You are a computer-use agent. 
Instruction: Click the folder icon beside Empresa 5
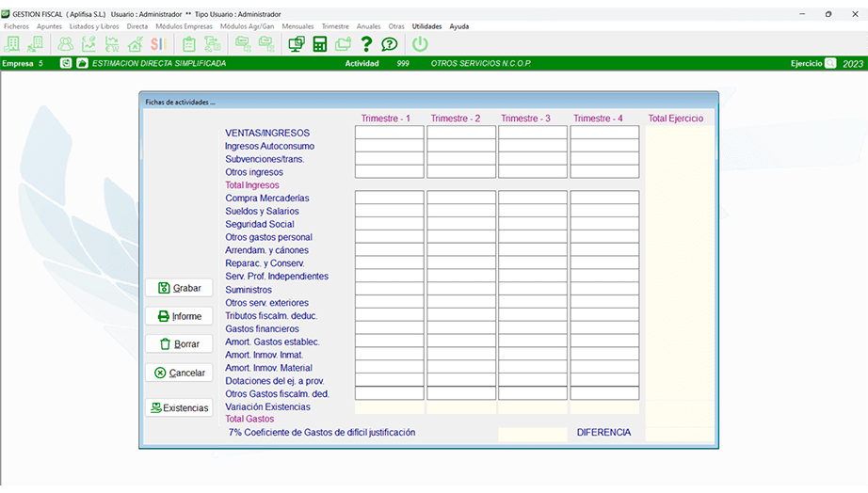82,63
